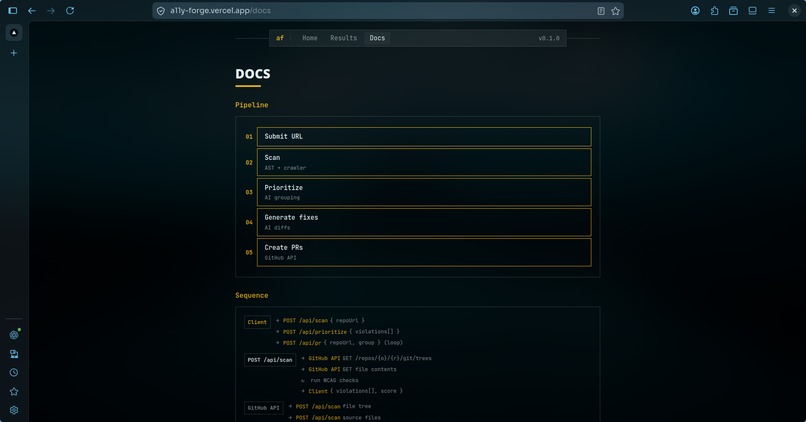Select the Docs nav tab
Screen dimensions: 806x422
click(x=377, y=38)
